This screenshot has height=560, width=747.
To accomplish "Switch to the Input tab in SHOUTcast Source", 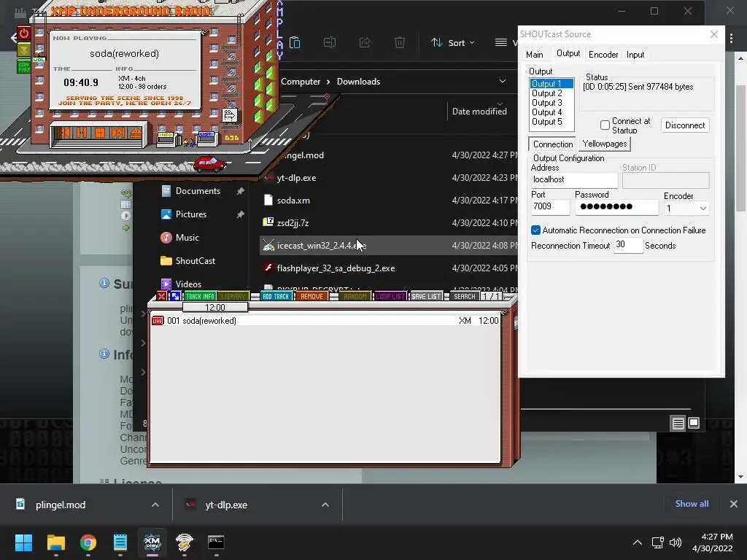I will point(635,55).
